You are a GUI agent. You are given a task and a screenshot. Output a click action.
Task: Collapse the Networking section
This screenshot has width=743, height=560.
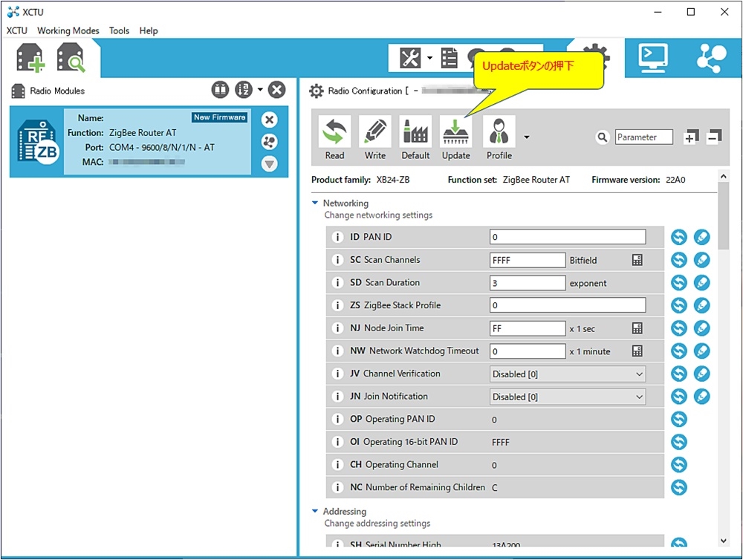(x=315, y=203)
